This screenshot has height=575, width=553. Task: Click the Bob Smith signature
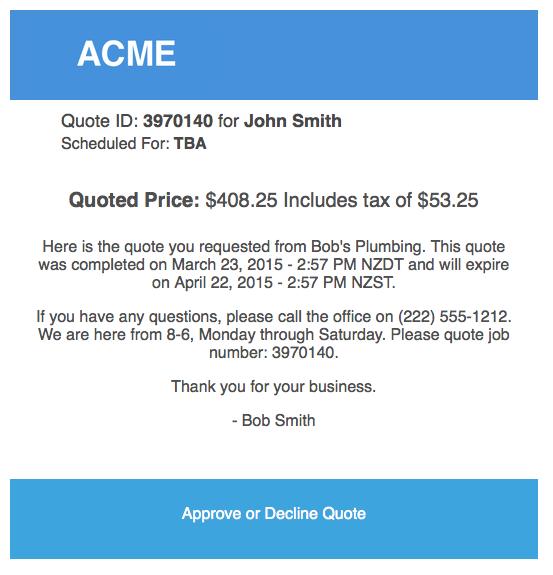pos(278,420)
